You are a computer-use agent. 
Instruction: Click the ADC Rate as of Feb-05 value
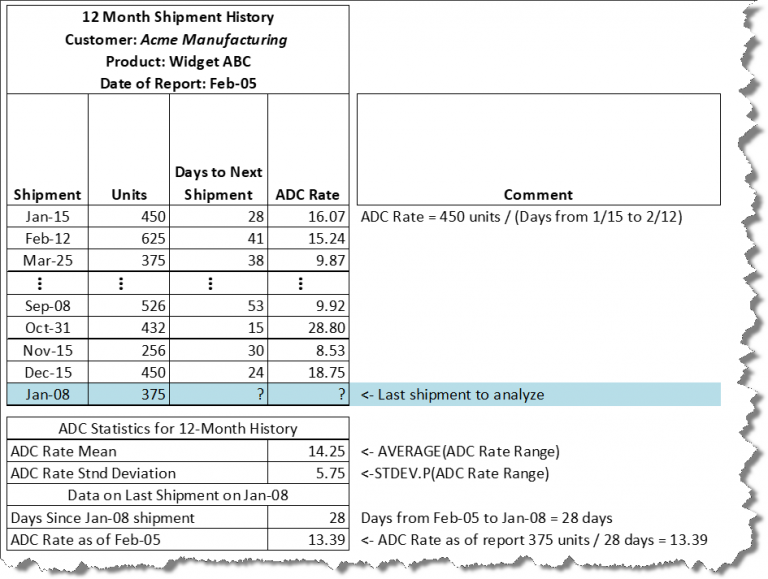(309, 540)
